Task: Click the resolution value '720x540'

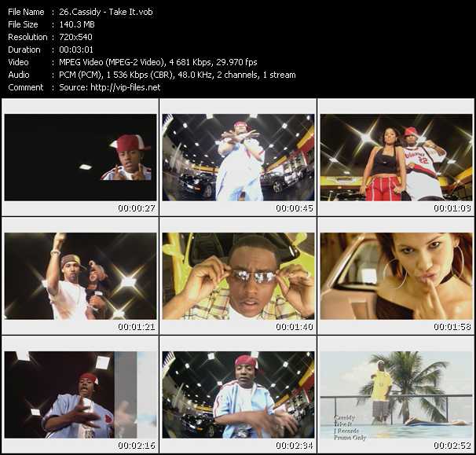Action: [x=75, y=37]
